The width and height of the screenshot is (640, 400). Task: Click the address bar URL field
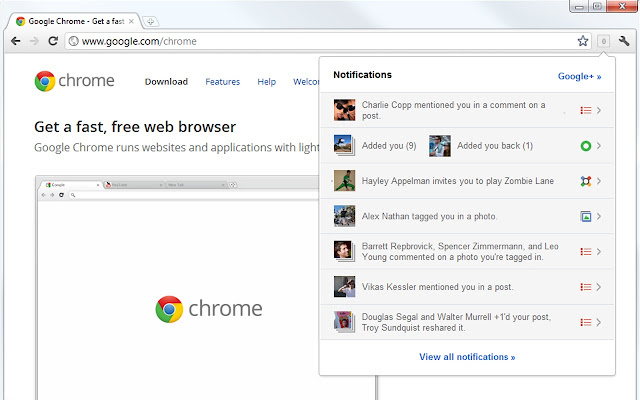click(327, 41)
